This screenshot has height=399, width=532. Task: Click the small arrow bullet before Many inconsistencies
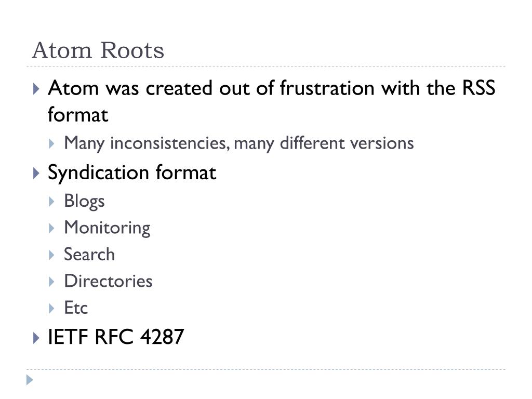[51, 143]
